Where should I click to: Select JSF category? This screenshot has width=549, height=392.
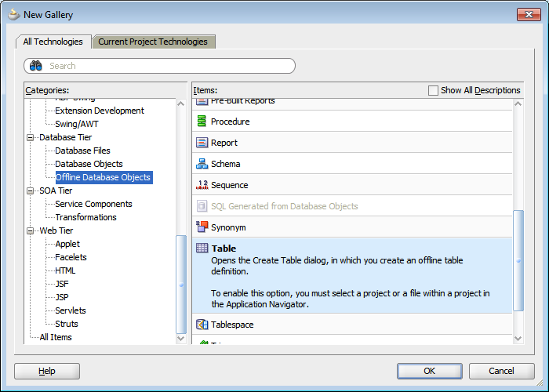(62, 284)
